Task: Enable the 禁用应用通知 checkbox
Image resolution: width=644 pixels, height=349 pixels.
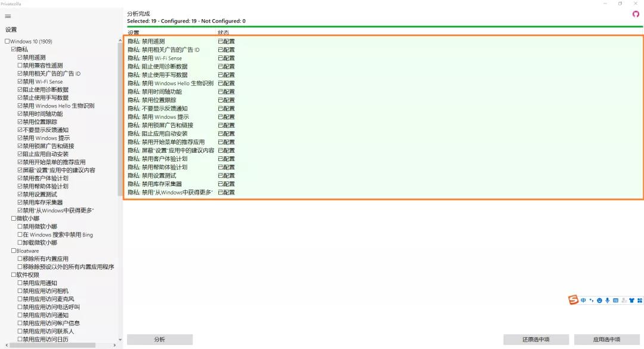Action: click(x=20, y=283)
